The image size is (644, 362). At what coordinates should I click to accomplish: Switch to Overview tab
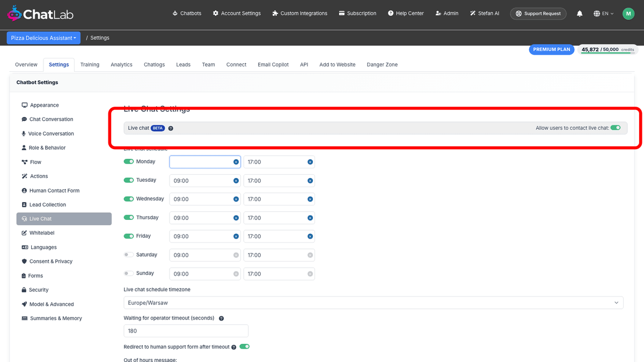coord(26,64)
